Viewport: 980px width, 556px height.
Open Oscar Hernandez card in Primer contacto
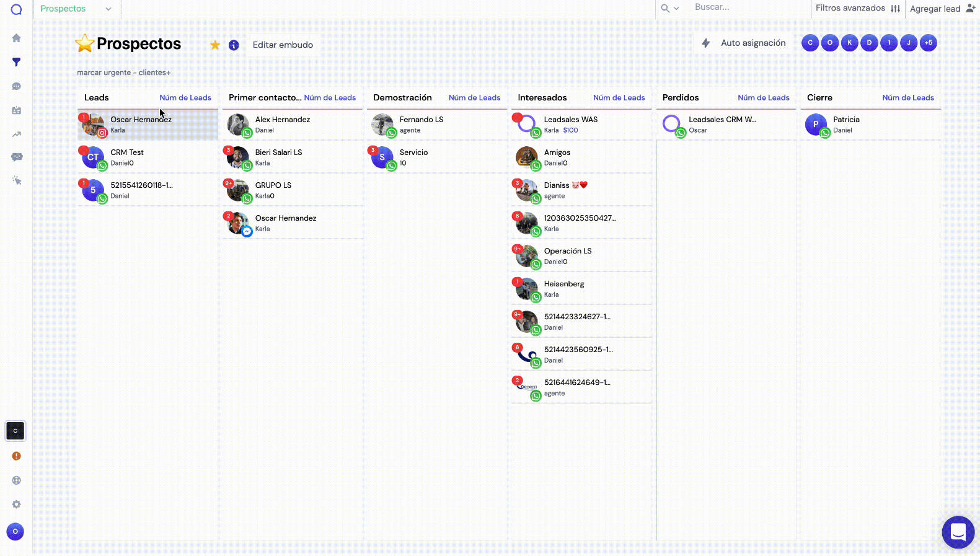[x=293, y=223]
